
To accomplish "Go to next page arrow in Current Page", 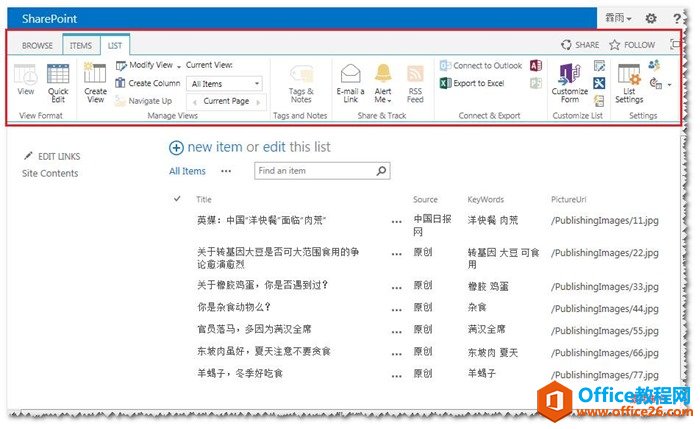I will point(258,102).
